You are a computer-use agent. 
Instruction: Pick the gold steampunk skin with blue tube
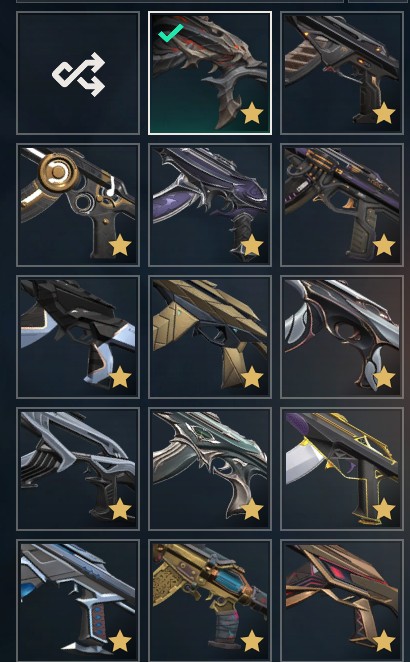(x=210, y=600)
